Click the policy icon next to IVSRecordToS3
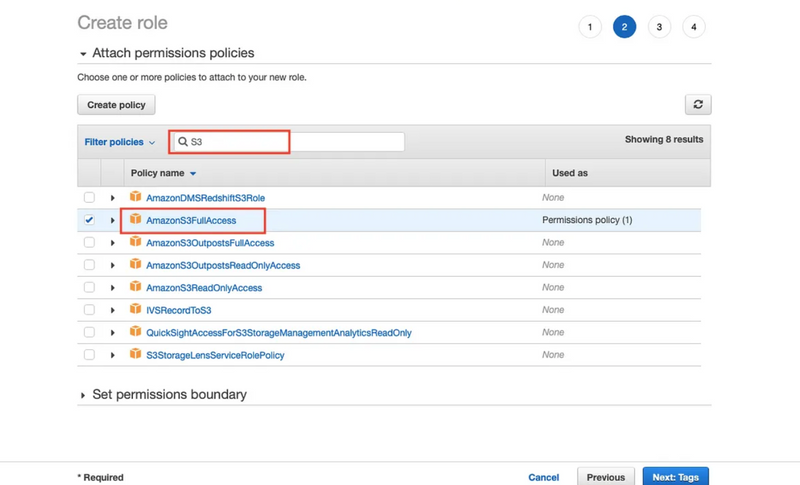This screenshot has height=485, width=800. point(135,310)
